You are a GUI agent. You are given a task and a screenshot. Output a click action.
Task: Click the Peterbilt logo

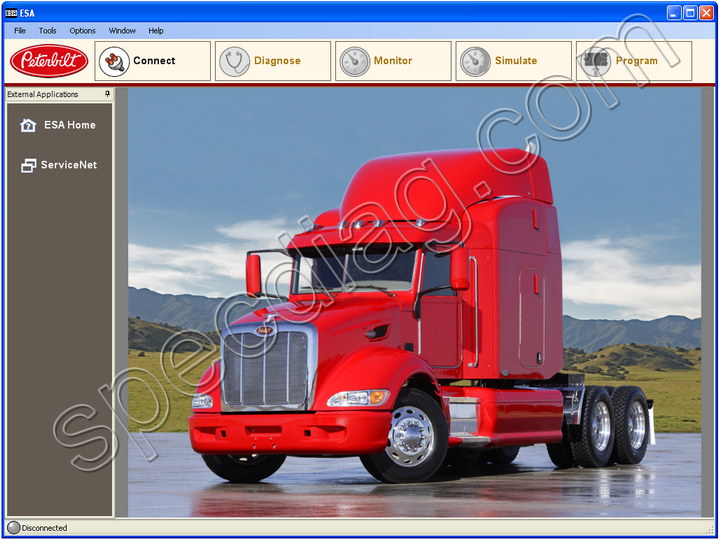tap(49, 61)
